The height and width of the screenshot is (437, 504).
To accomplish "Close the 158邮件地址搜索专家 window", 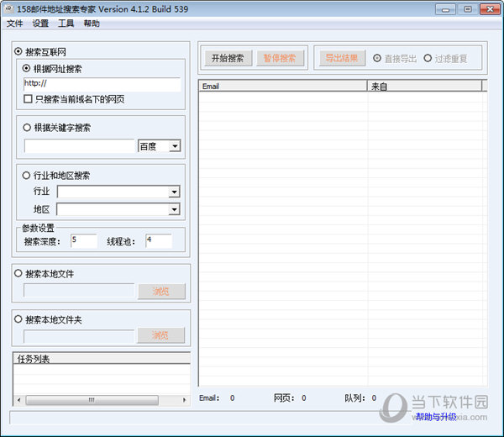I will 490,9.
